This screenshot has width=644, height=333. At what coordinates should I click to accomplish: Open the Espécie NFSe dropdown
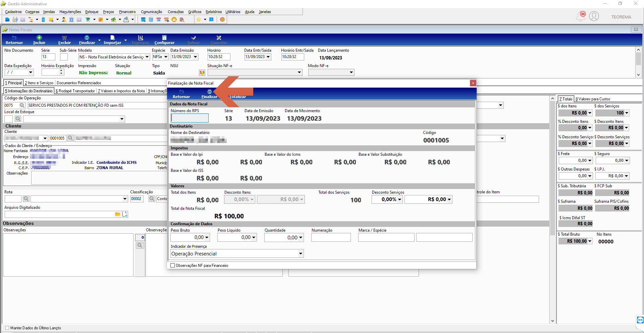coord(166,57)
